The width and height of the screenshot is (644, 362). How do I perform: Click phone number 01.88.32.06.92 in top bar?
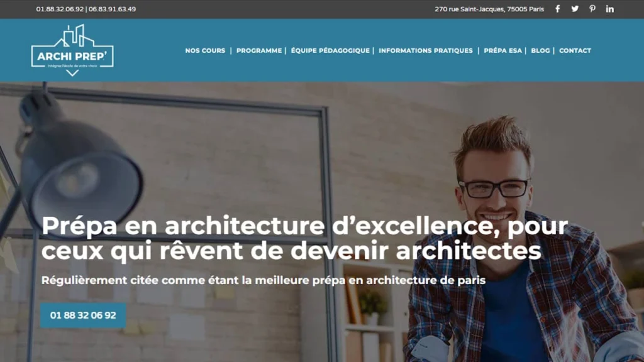[60, 9]
